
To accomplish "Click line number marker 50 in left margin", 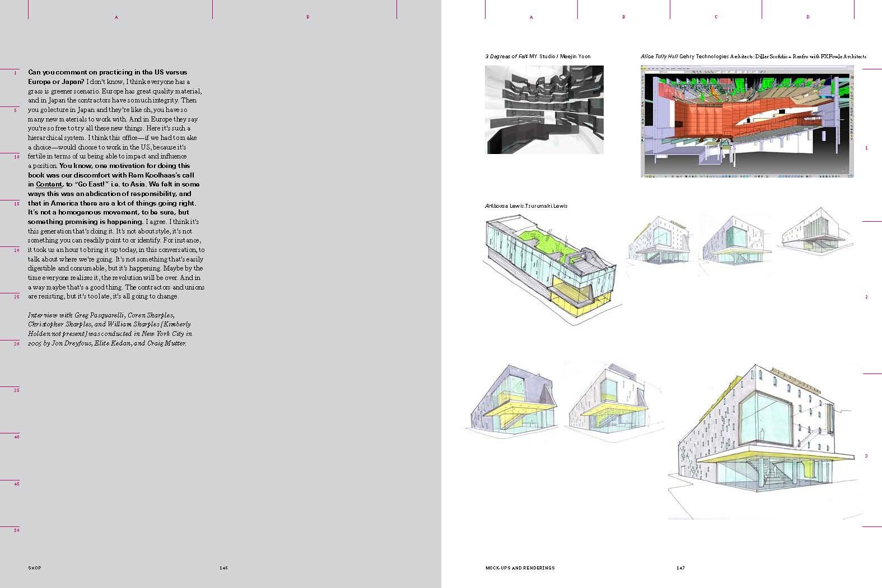I will (16, 530).
